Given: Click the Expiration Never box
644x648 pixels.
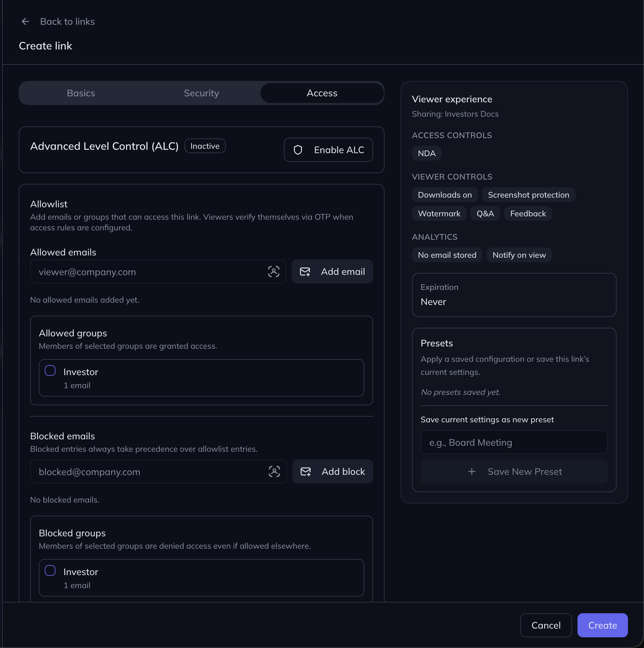Looking at the screenshot, I should click(513, 295).
